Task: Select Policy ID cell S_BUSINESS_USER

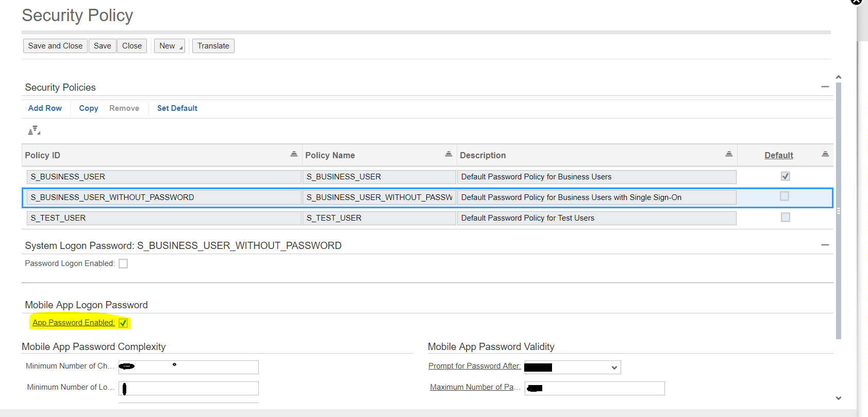Action: [x=164, y=177]
